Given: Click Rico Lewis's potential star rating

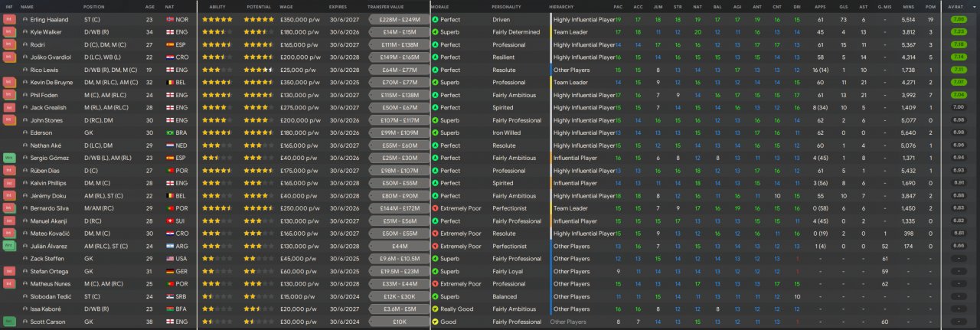Looking at the screenshot, I should [x=259, y=70].
